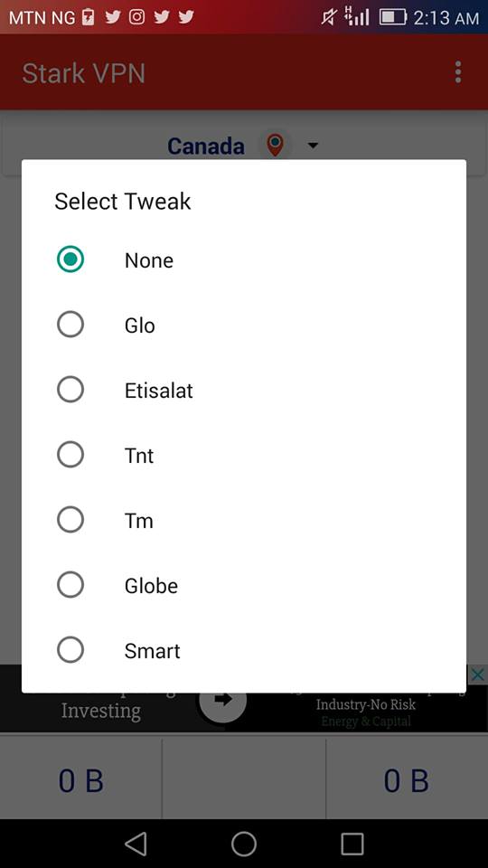Open the recent apps square icon

(352, 844)
